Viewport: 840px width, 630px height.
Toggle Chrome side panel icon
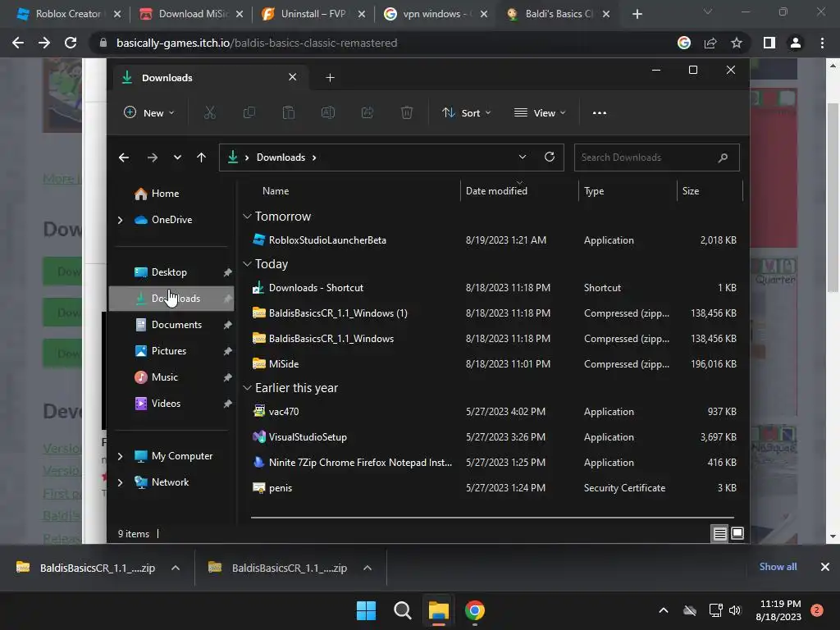coord(769,43)
